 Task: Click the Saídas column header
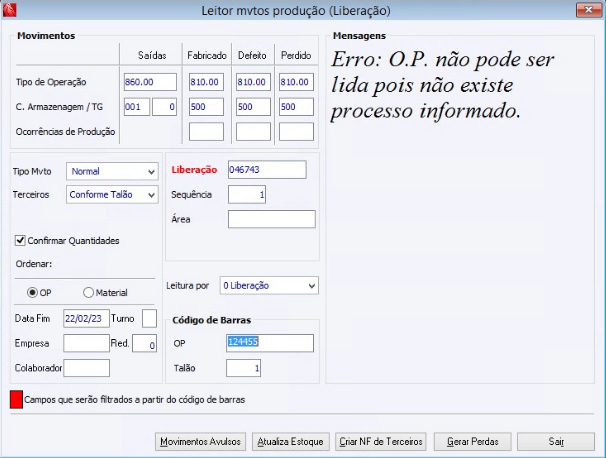[x=152, y=56]
